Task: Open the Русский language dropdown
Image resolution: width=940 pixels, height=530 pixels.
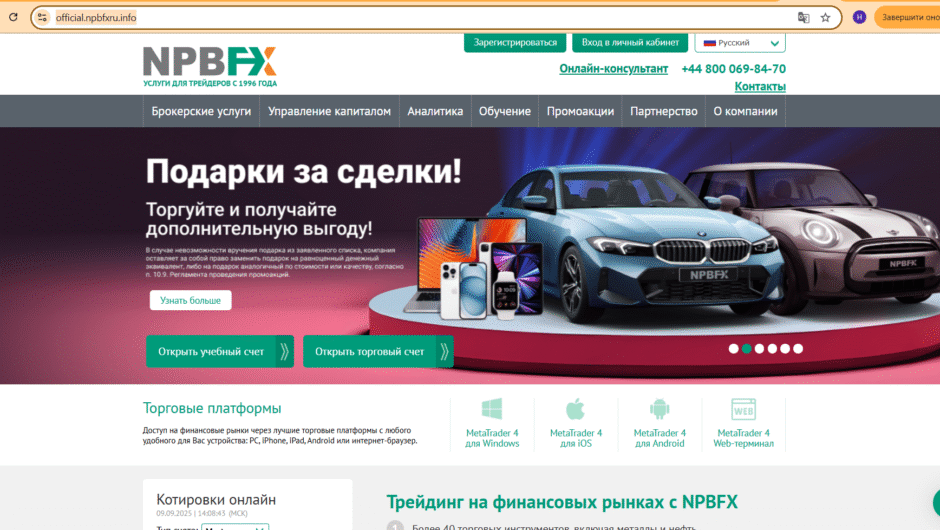Action: tap(740, 43)
